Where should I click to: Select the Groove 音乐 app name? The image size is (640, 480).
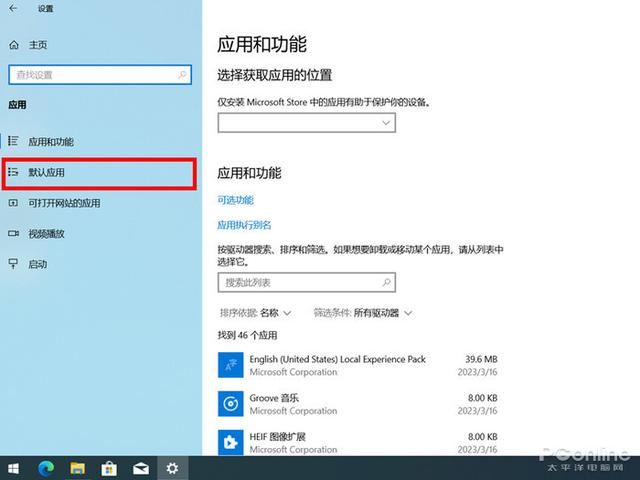click(x=274, y=398)
